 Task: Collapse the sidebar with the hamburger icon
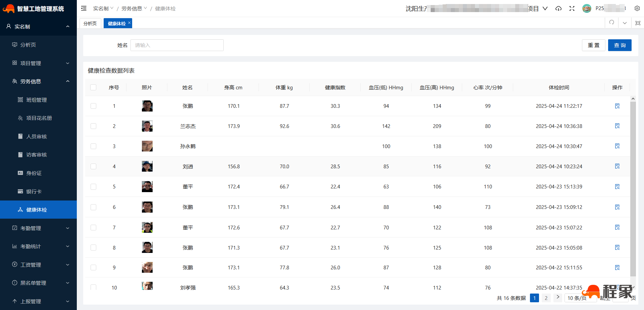coord(84,8)
